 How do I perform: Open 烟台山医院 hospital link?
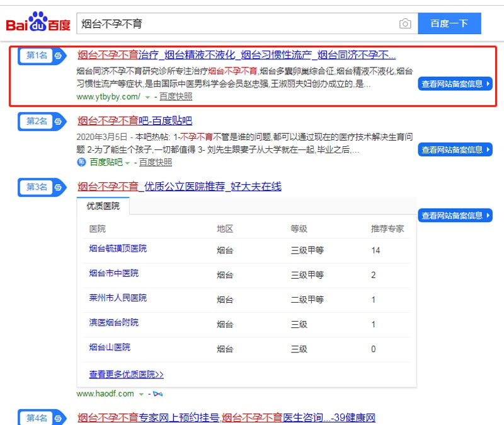click(110, 347)
